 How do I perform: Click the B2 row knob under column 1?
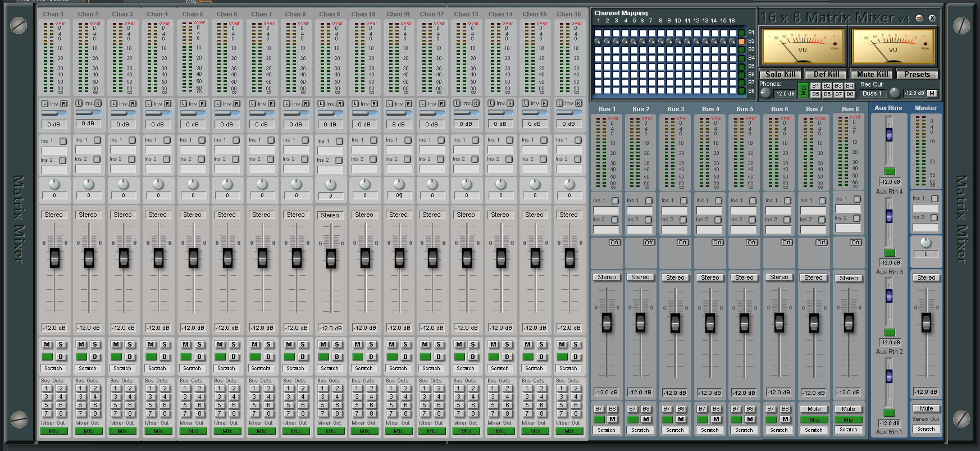coord(599,42)
